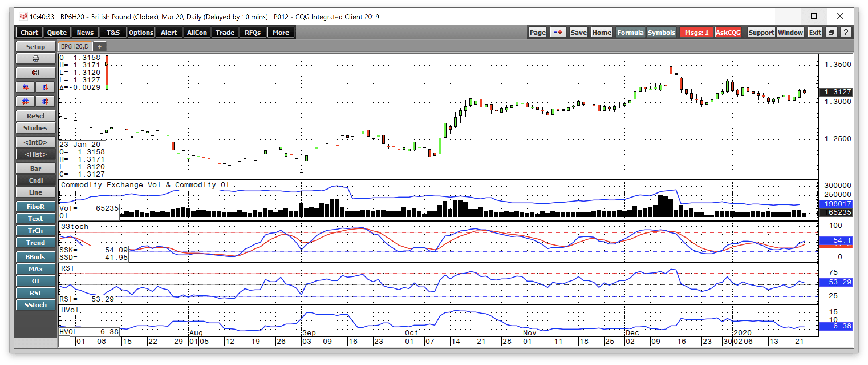The height and width of the screenshot is (365, 868).
Task: Click the printer icon button
Action: coord(35,59)
